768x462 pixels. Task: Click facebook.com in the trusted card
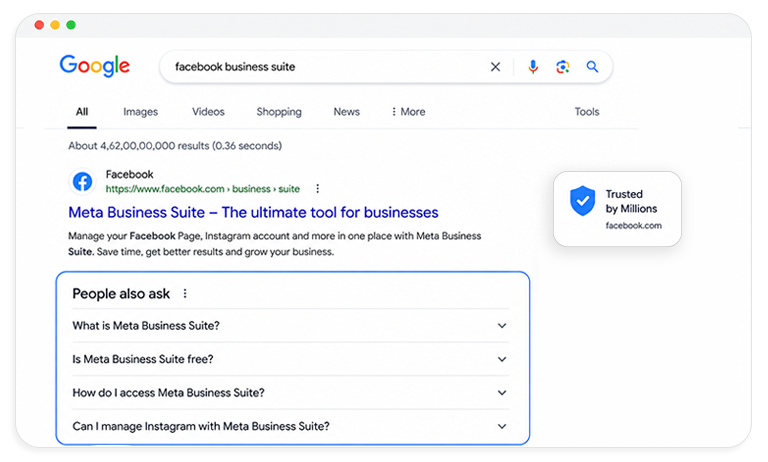(633, 225)
